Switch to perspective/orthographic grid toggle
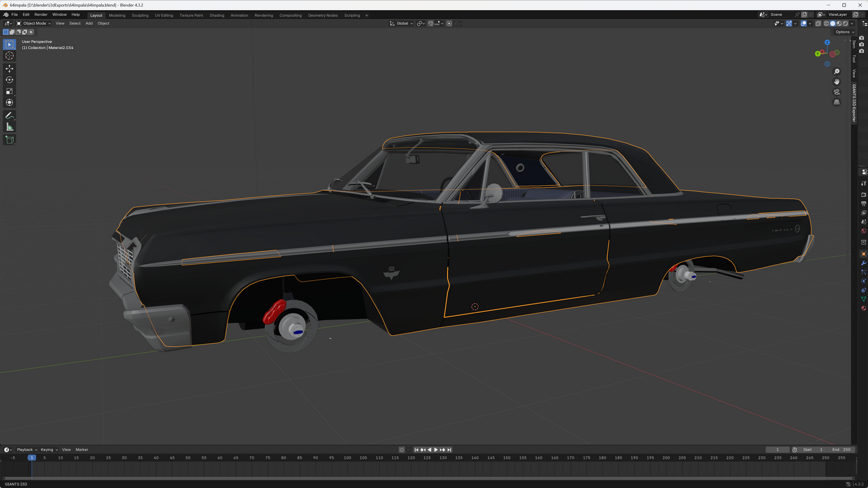This screenshot has height=488, width=868. [x=836, y=102]
